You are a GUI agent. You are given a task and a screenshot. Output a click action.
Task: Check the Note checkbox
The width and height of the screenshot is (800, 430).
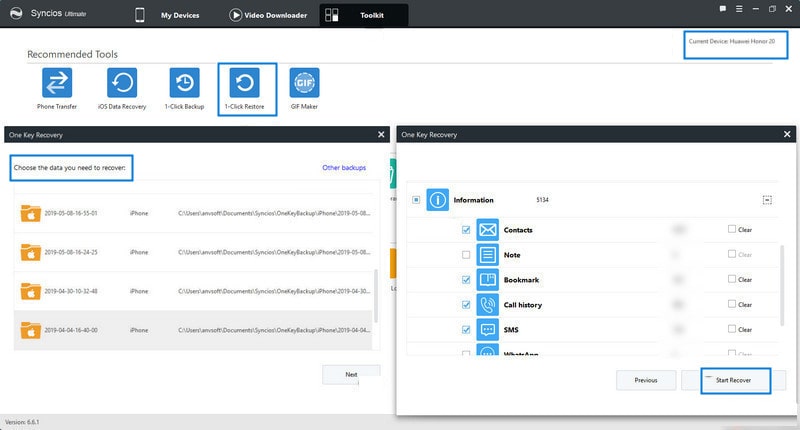(466, 255)
